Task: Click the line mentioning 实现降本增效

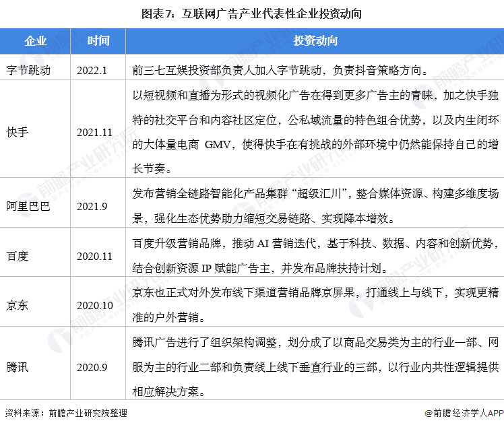Action: coord(263,218)
